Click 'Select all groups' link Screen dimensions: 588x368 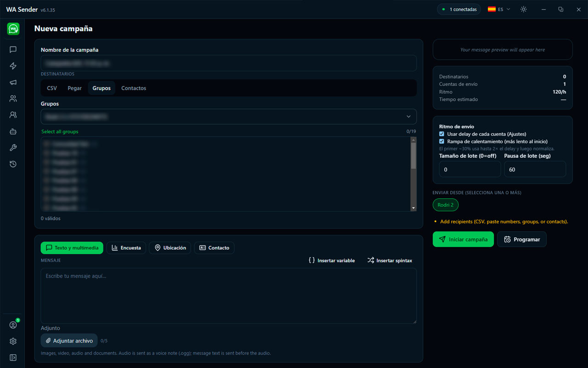pos(60,132)
